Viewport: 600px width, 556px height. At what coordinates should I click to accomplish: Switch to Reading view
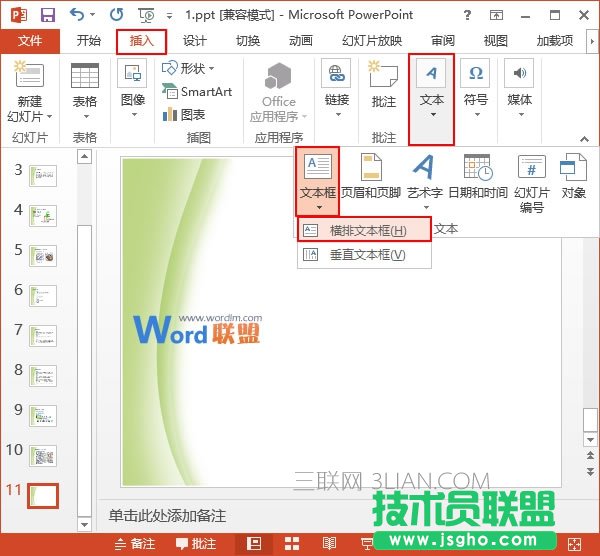[329, 544]
